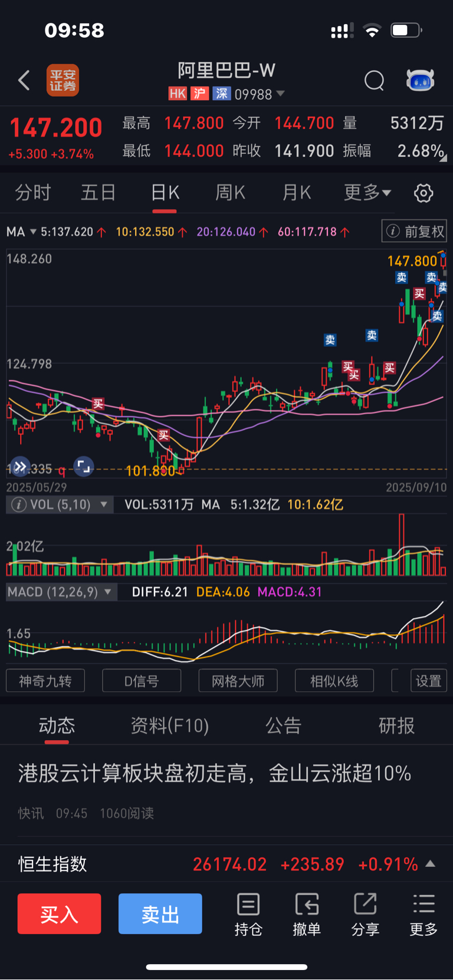Tap the 量 5312万 value
The height and width of the screenshot is (980, 453).
click(417, 123)
